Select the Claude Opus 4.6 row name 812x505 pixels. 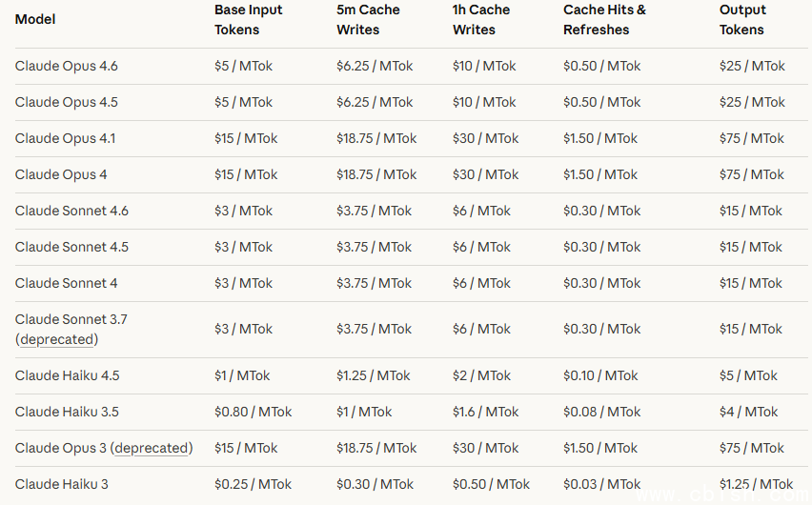67,67
